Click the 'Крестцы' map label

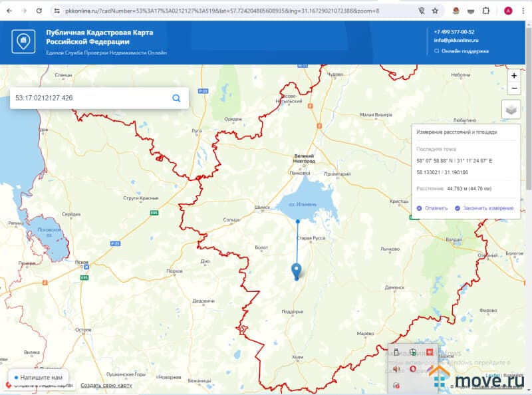[x=399, y=201]
